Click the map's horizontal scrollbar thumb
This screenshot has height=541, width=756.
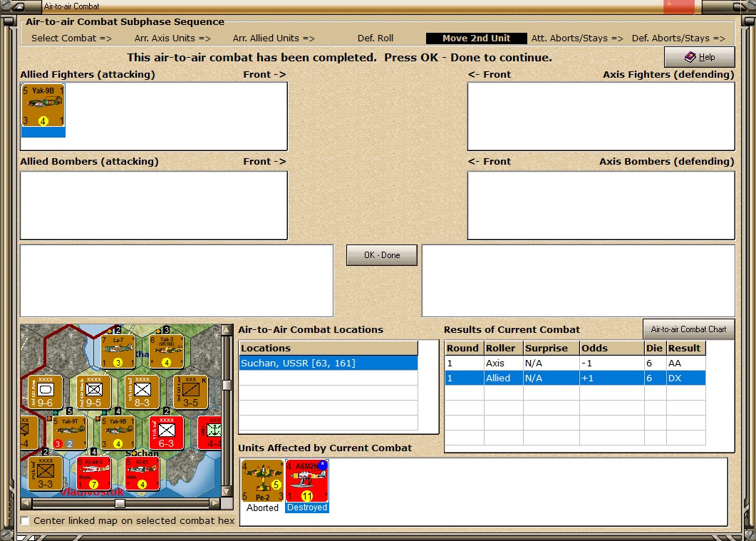[120, 503]
